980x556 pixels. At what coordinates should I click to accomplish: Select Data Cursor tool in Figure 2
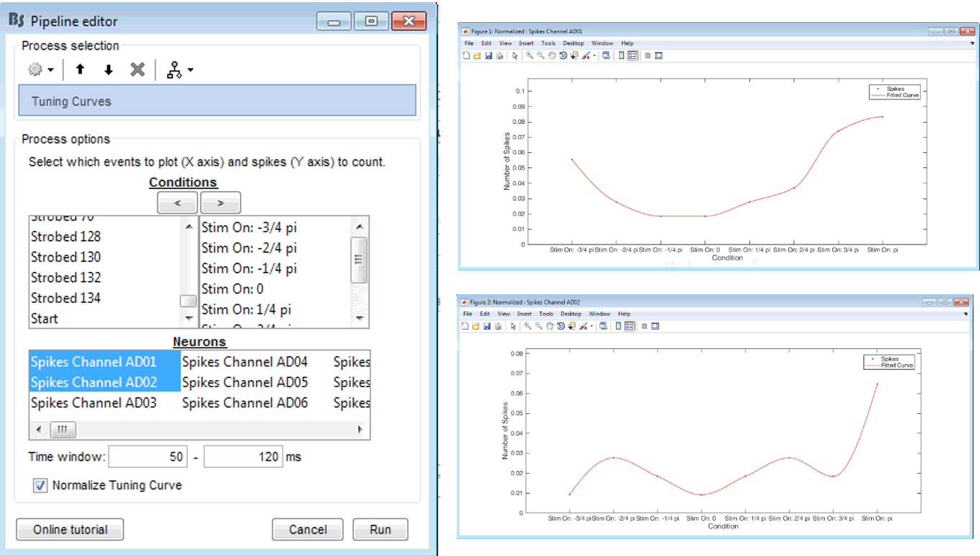(571, 326)
